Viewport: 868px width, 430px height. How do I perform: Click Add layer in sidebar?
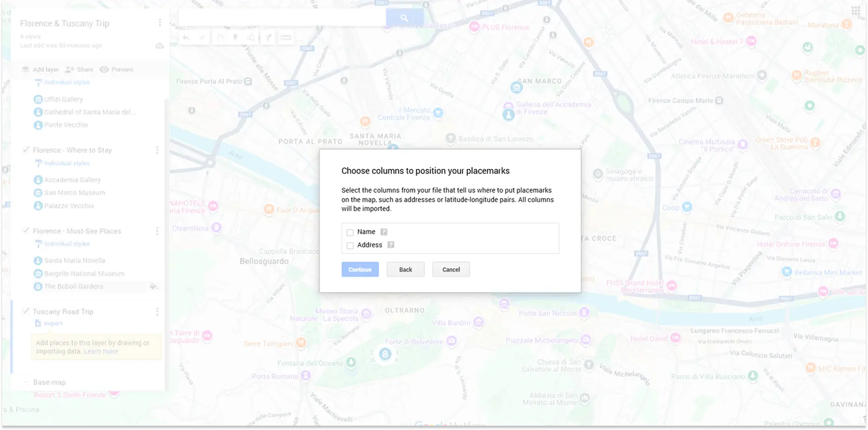click(40, 70)
